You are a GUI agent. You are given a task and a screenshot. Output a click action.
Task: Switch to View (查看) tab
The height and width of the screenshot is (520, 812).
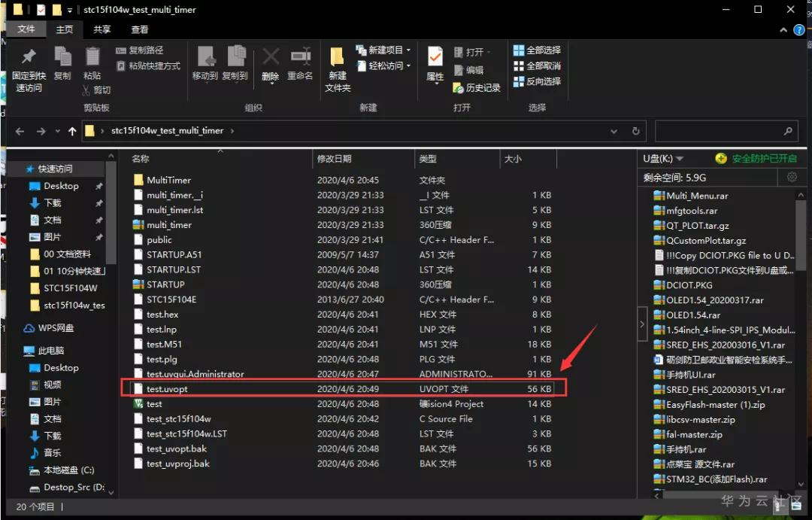coord(140,29)
